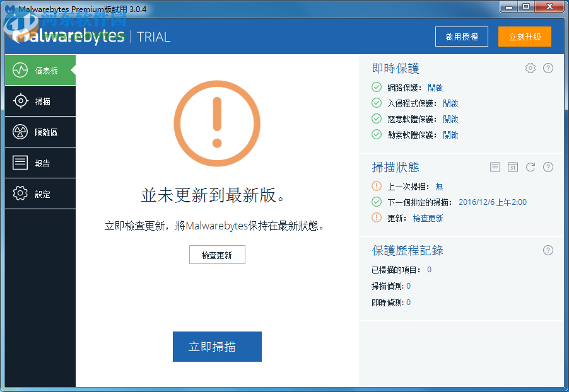Click the calendar scheduling icon in 掃描狀態
Viewport: 569px width, 392px height.
click(513, 166)
